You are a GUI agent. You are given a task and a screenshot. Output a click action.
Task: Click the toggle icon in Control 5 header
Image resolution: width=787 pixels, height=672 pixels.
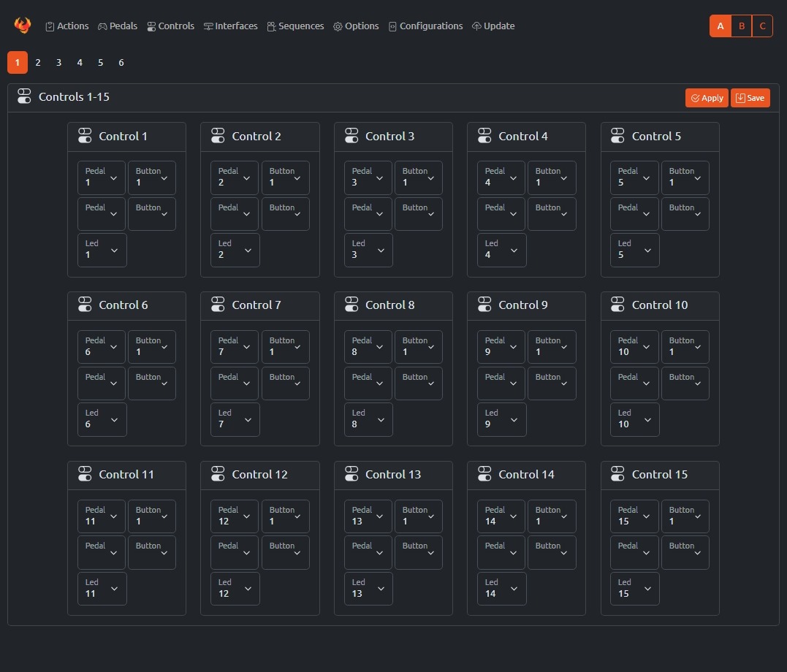click(617, 136)
